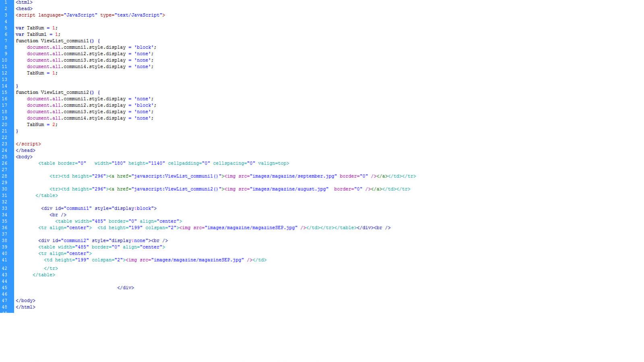Click the 'function ViewList_communi1()' definition line
Viewport: 644px width, 362px height.
pyautogui.click(x=58, y=41)
